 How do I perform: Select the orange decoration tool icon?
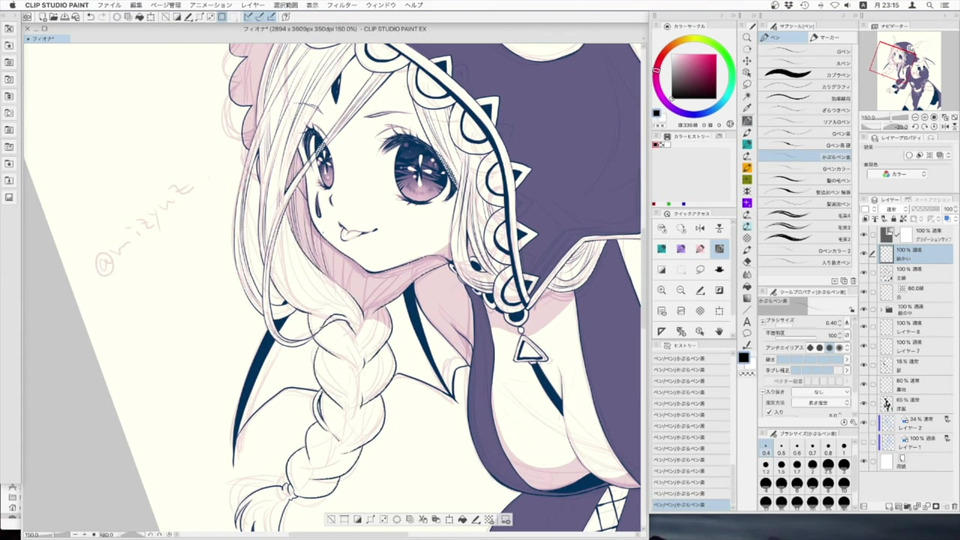coord(747,167)
